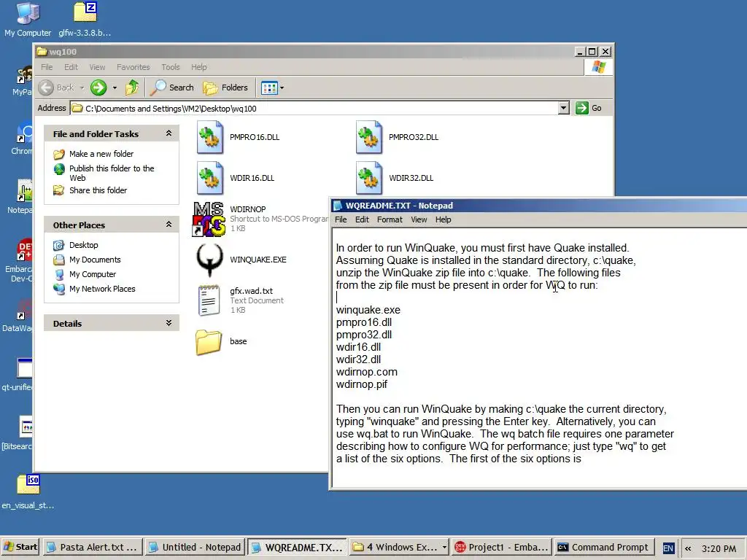The width and height of the screenshot is (747, 560).
Task: Click Make a new folder link
Action: point(101,154)
